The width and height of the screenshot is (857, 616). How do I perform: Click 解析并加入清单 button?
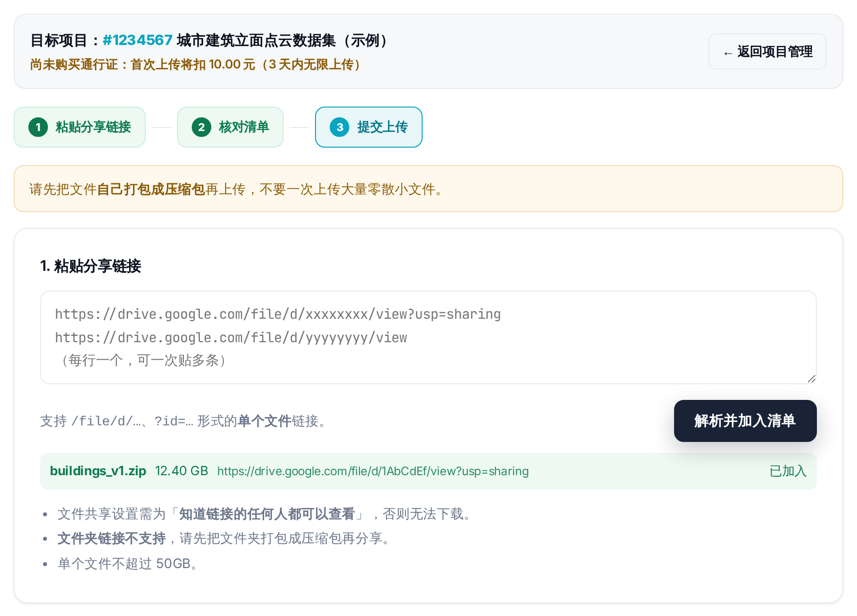click(745, 421)
